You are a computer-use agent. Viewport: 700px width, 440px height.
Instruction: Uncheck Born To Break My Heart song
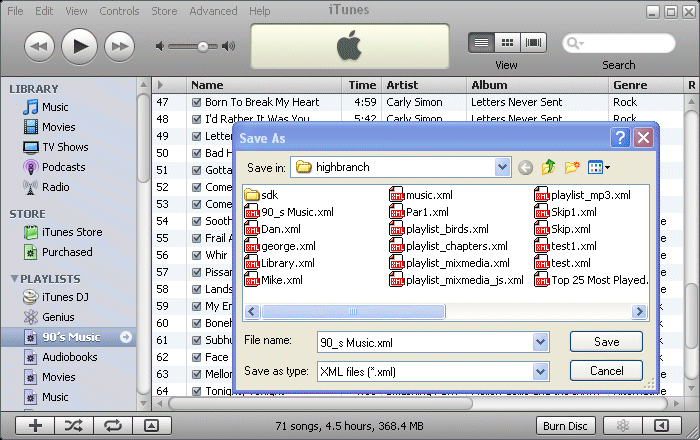[x=196, y=103]
